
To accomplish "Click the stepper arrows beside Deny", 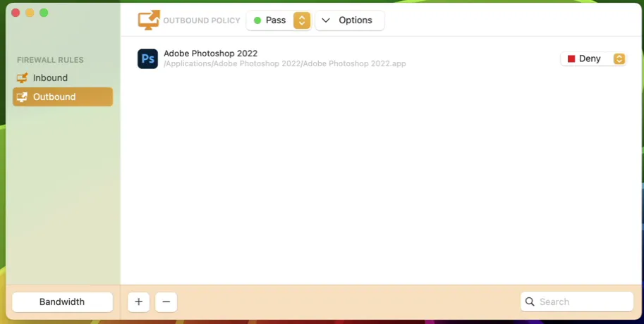I will (x=619, y=59).
